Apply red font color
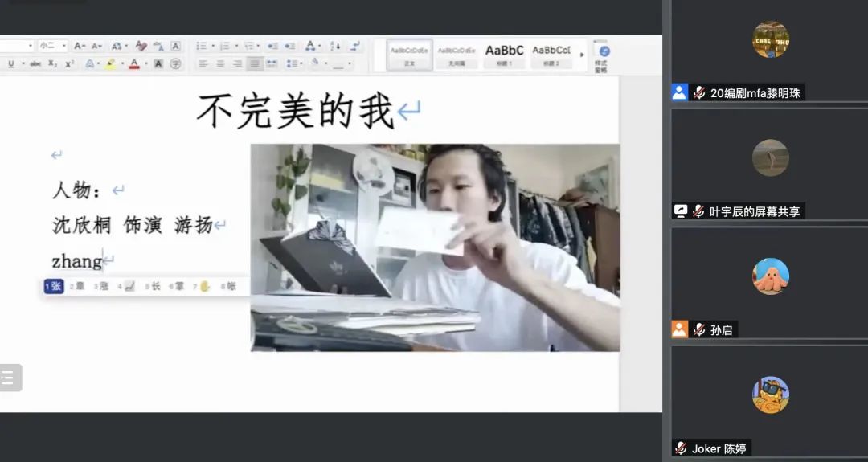868x462 pixels. coord(134,64)
